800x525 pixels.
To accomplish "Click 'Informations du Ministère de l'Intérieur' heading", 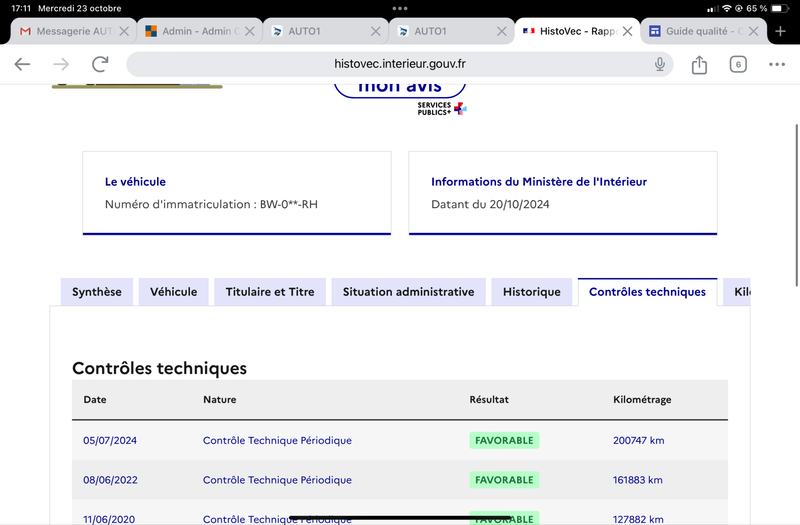I will (539, 182).
